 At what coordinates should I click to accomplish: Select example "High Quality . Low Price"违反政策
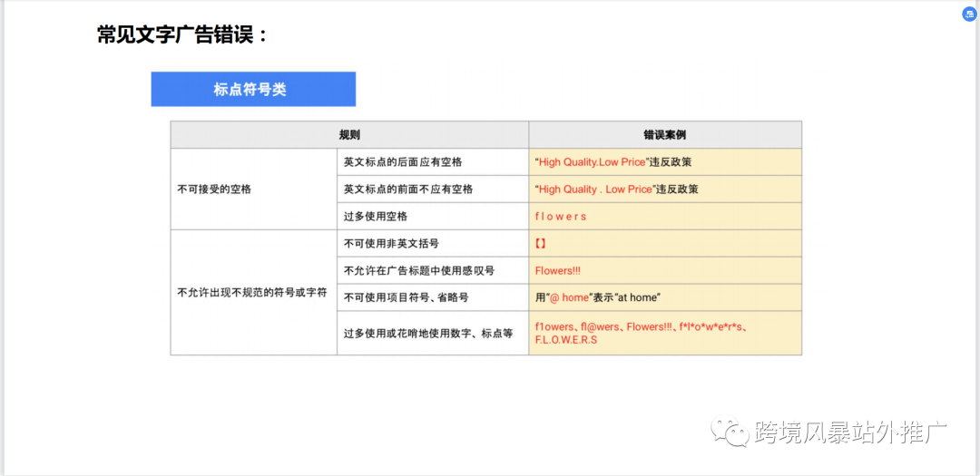click(x=615, y=189)
